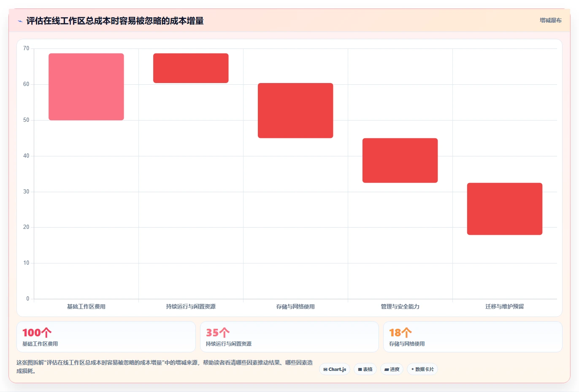
Task: Click the 18个 存储与网络使用 stat card
Action: (x=473, y=337)
